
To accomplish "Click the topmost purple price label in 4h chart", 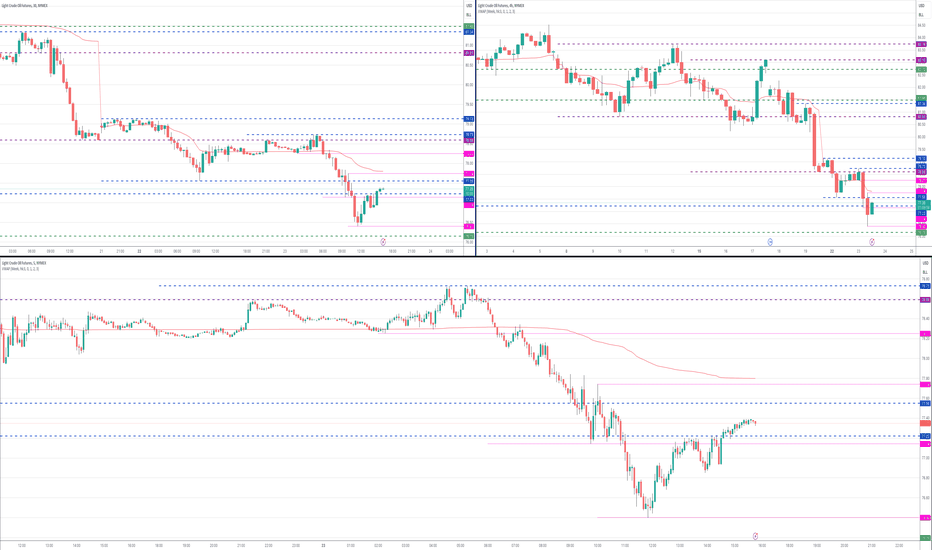I will coord(921,44).
